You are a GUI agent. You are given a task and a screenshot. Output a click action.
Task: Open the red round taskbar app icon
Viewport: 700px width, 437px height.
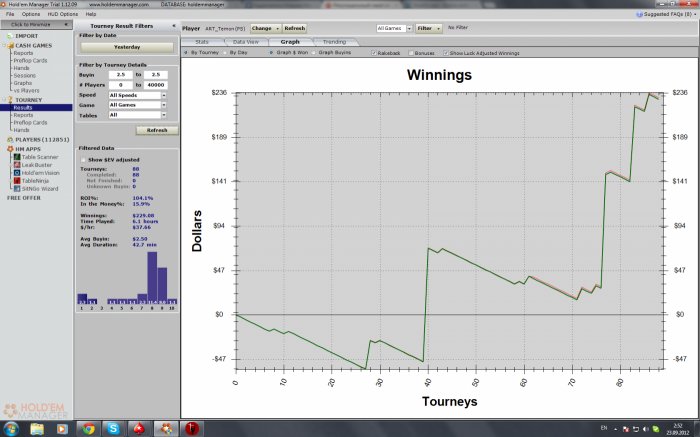coord(192,429)
